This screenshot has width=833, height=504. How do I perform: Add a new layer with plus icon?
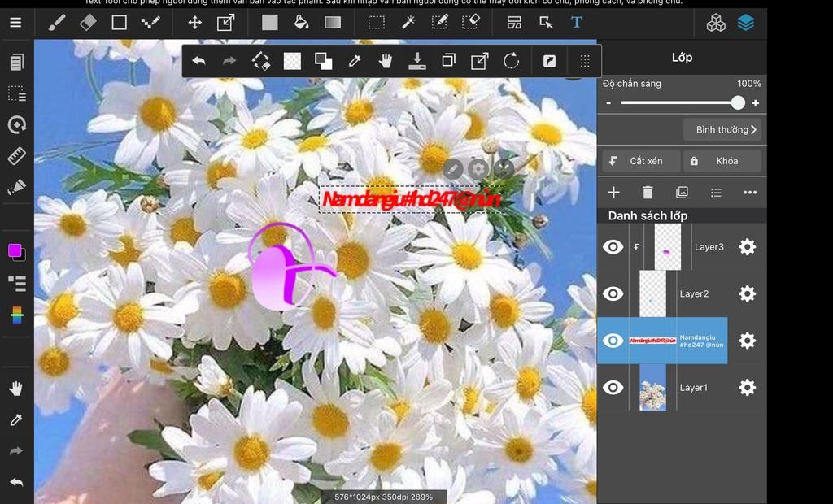[613, 193]
